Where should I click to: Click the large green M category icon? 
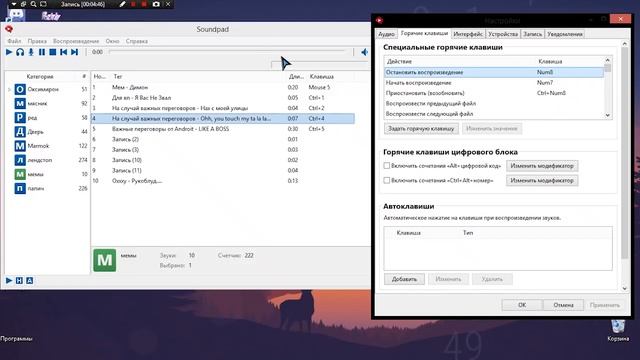click(x=104, y=260)
